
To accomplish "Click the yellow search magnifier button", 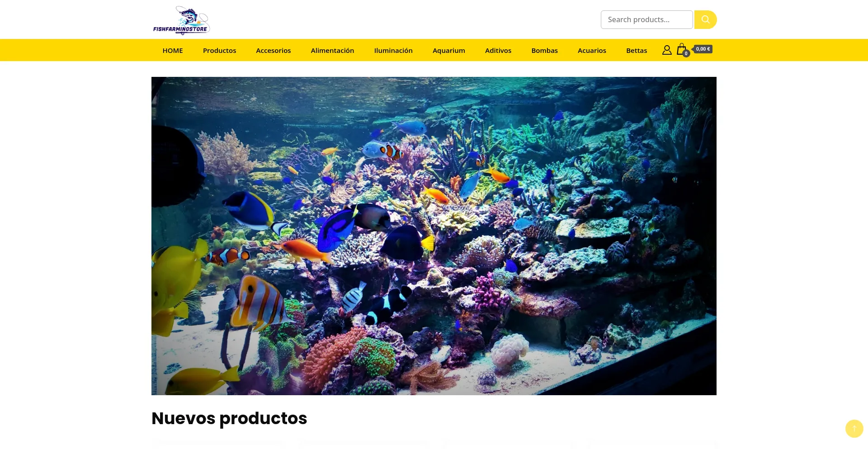I will (x=705, y=19).
